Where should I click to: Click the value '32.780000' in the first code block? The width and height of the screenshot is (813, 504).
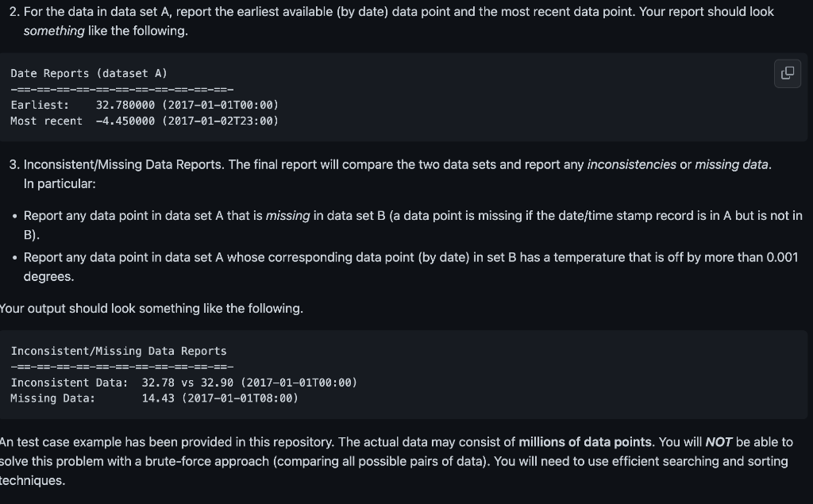[x=125, y=106]
